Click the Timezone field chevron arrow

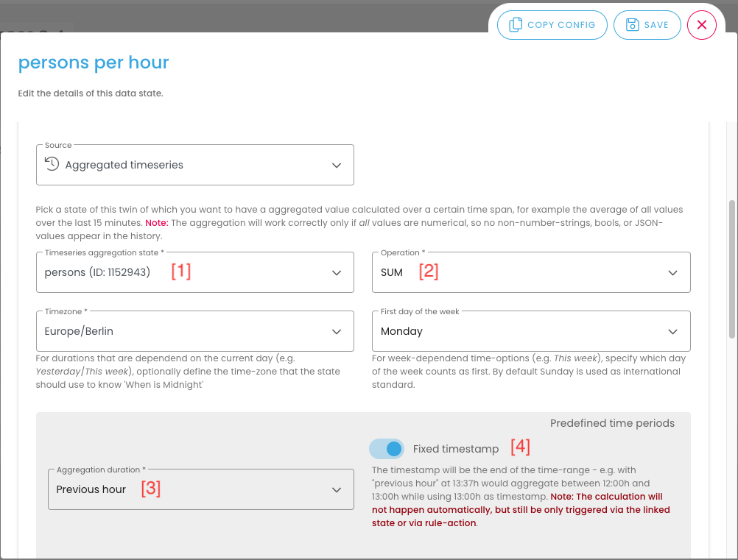(x=337, y=331)
